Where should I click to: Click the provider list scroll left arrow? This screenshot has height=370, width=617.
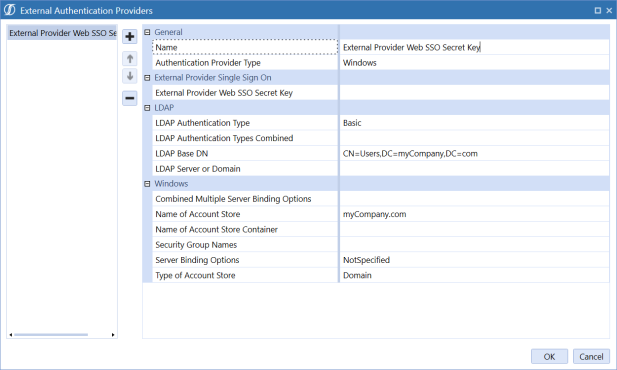11,335
